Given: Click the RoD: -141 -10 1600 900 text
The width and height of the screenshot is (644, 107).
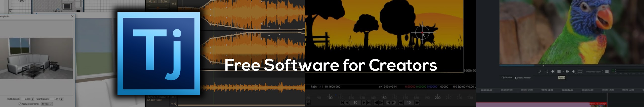Looking at the screenshot, I should 326,87.
